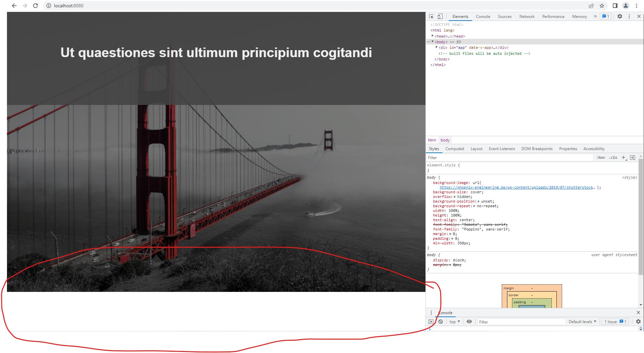Show more DevTools tabs
The width and height of the screenshot is (644, 353).
[595, 16]
